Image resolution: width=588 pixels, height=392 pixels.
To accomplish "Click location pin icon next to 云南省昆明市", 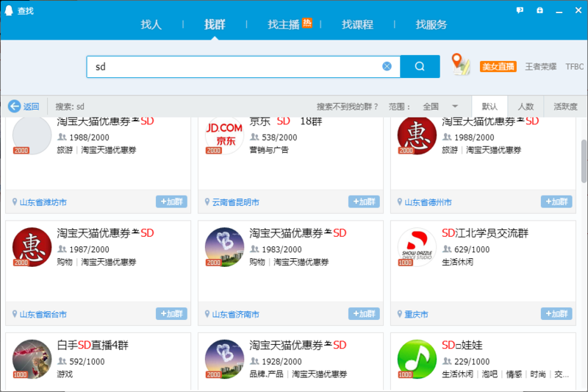I will pyautogui.click(x=207, y=202).
